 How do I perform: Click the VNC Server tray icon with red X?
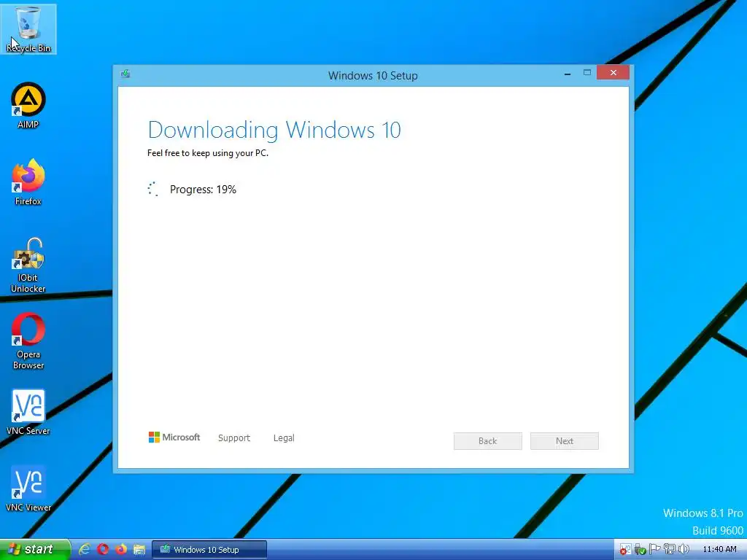[x=625, y=550]
